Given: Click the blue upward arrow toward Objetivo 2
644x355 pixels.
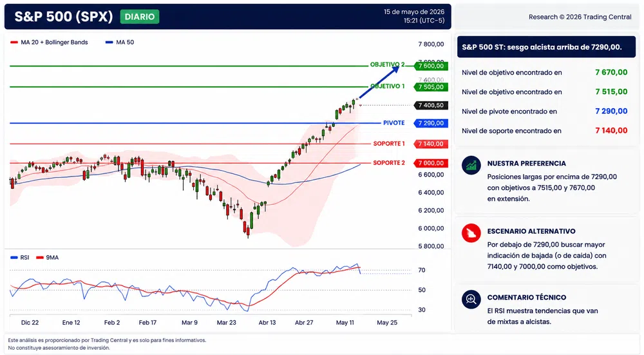Looking at the screenshot, I should (x=379, y=82).
